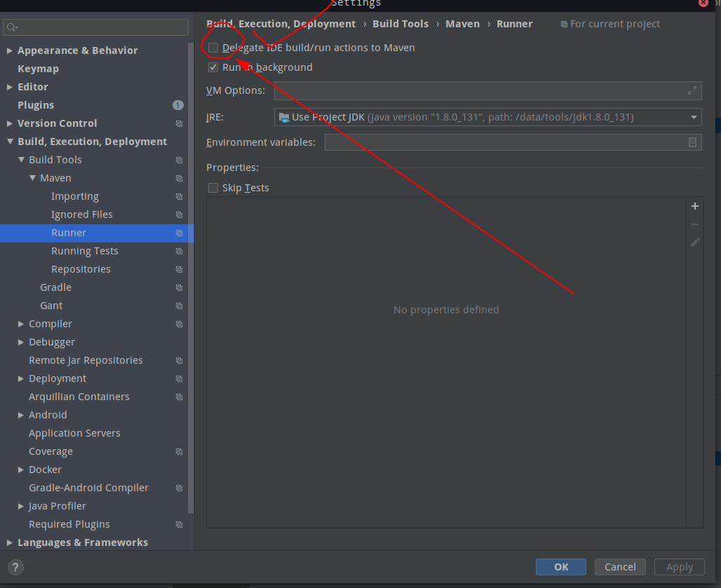The image size is (721, 588).
Task: Click the project JDK icon in JRE field
Action: (284, 117)
